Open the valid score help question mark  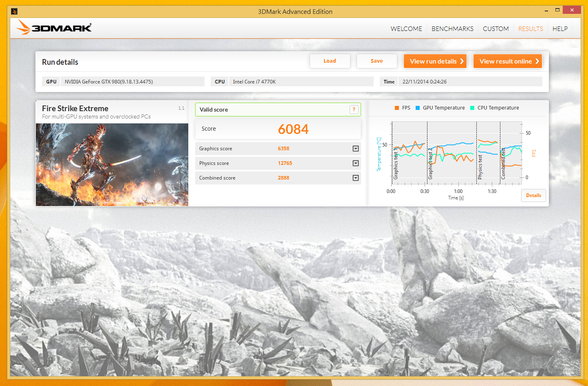pyautogui.click(x=354, y=110)
